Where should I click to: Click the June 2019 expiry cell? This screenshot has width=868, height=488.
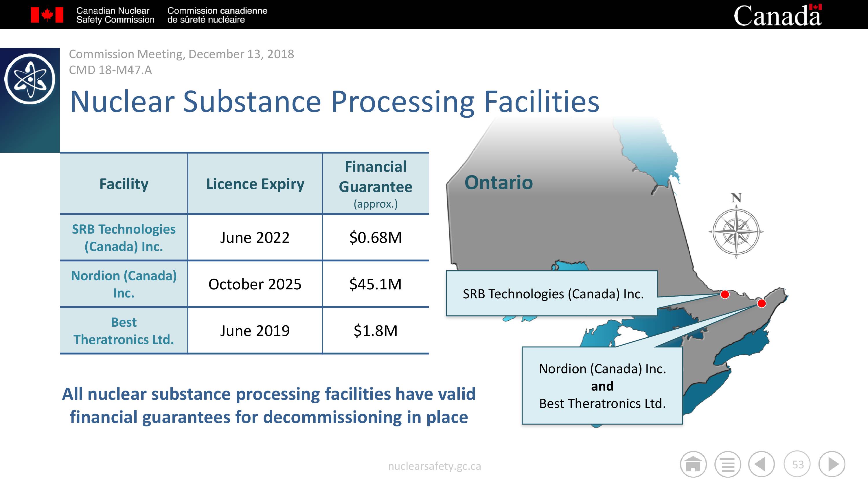click(255, 330)
